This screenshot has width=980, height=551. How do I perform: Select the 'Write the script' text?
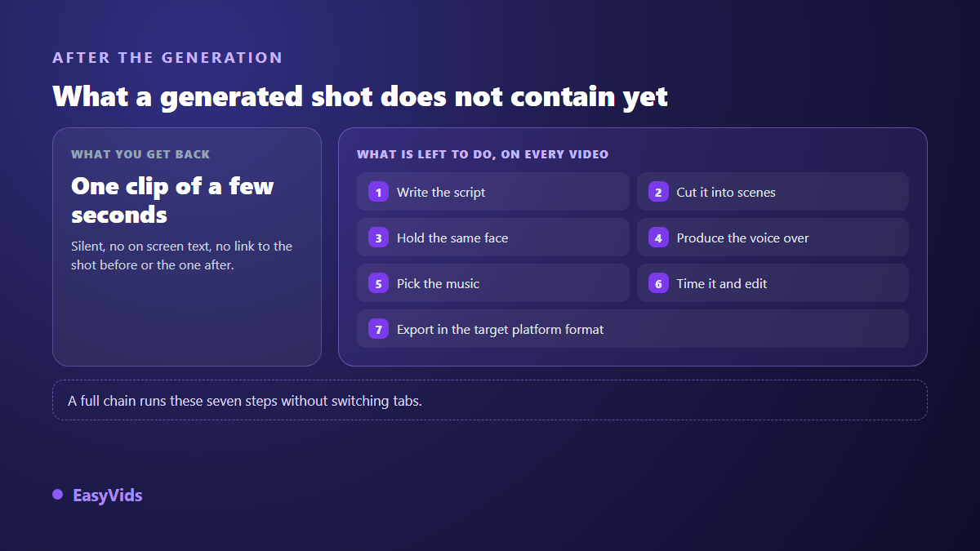click(441, 193)
